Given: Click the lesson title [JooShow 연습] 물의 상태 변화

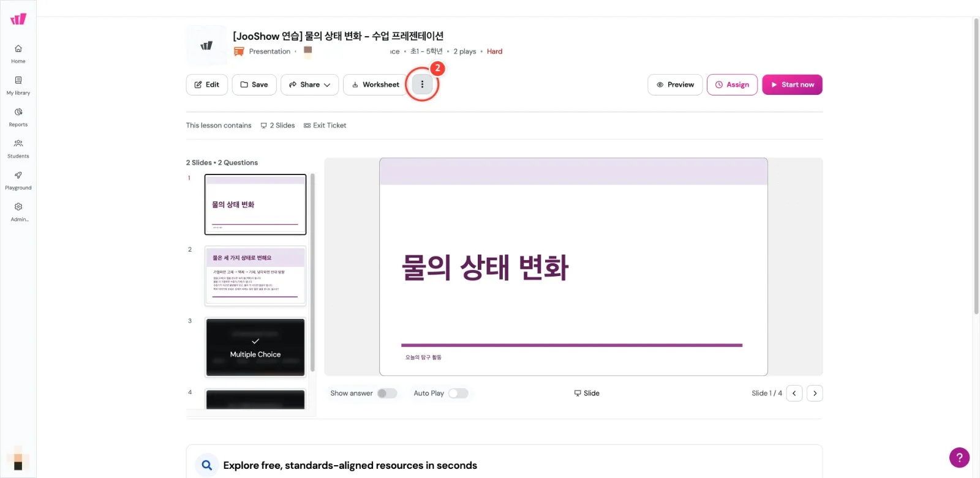Looking at the screenshot, I should click(338, 36).
